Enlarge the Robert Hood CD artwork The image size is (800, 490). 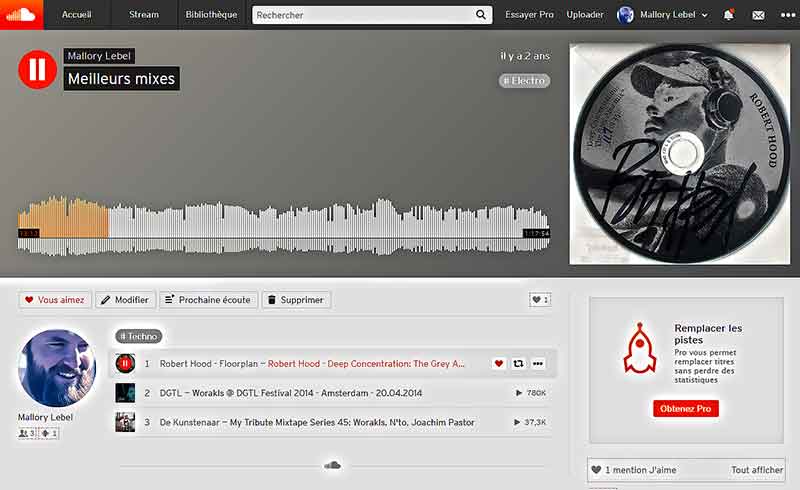[680, 154]
